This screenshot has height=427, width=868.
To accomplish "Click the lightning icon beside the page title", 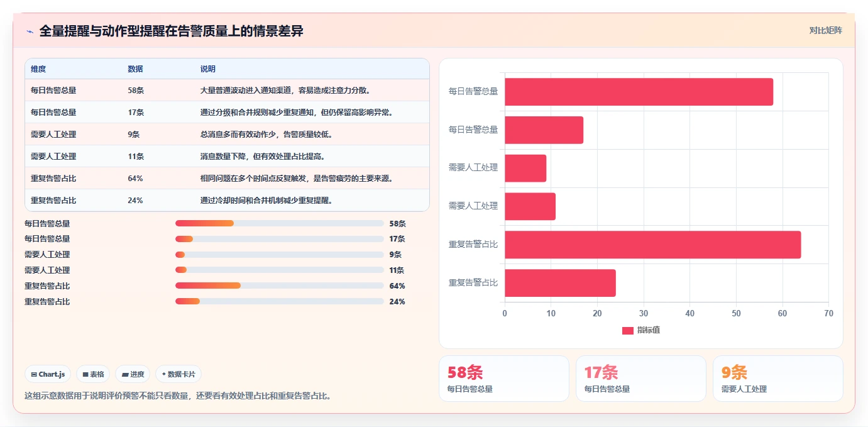I will click(30, 31).
